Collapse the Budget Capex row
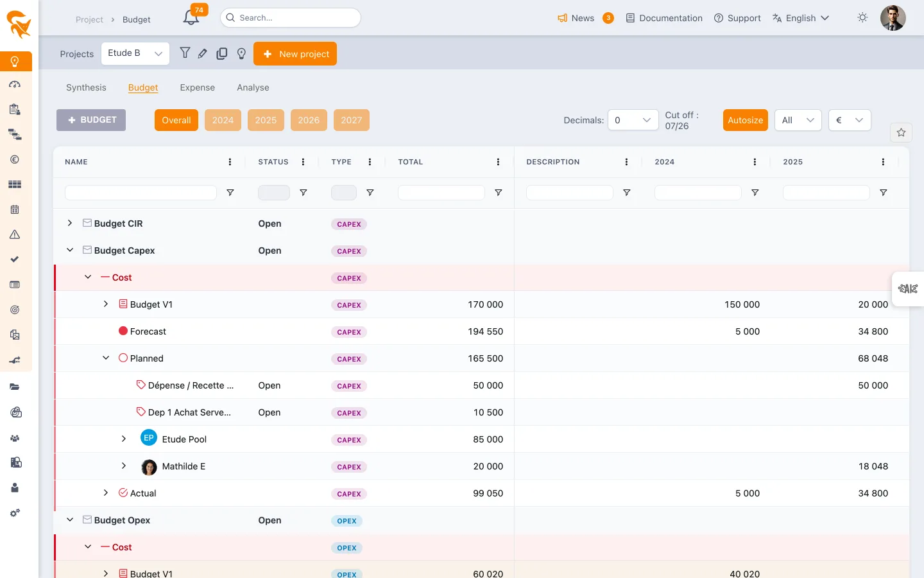This screenshot has height=578, width=924. point(70,250)
